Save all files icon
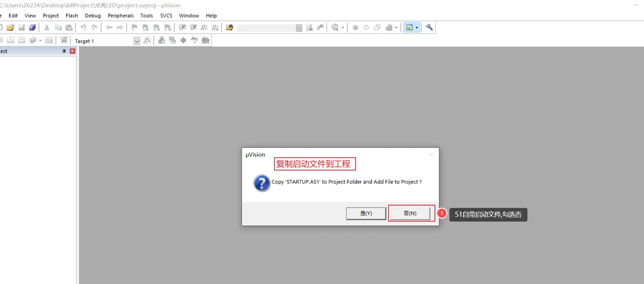Screen dimensions: 644x284 tap(33, 27)
